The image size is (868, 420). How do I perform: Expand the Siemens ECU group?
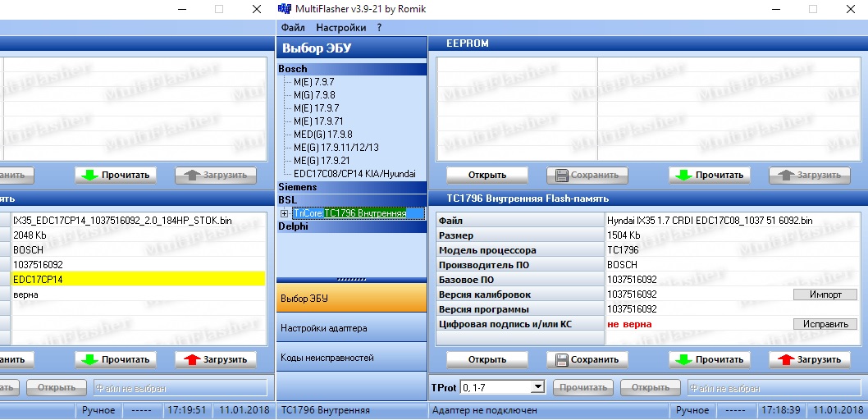(351, 187)
